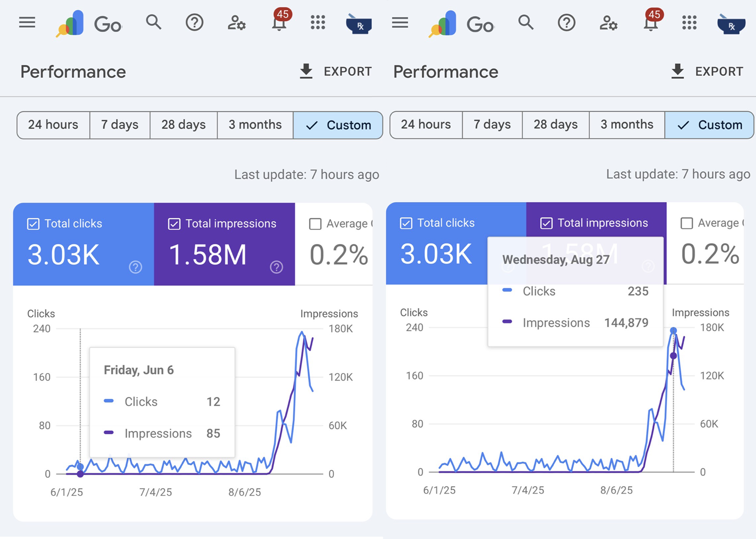Viewport: 756px width, 539px height.
Task: Uncheck Total impressions checkbox in right panel
Action: point(546,223)
